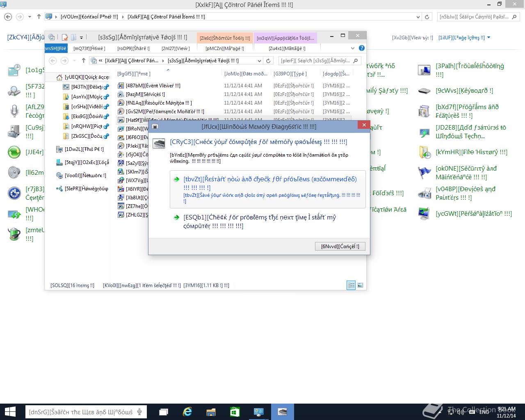Open the Performance Monitor shortcut icon
This screenshot has width=525, height=420.
tap(121, 112)
